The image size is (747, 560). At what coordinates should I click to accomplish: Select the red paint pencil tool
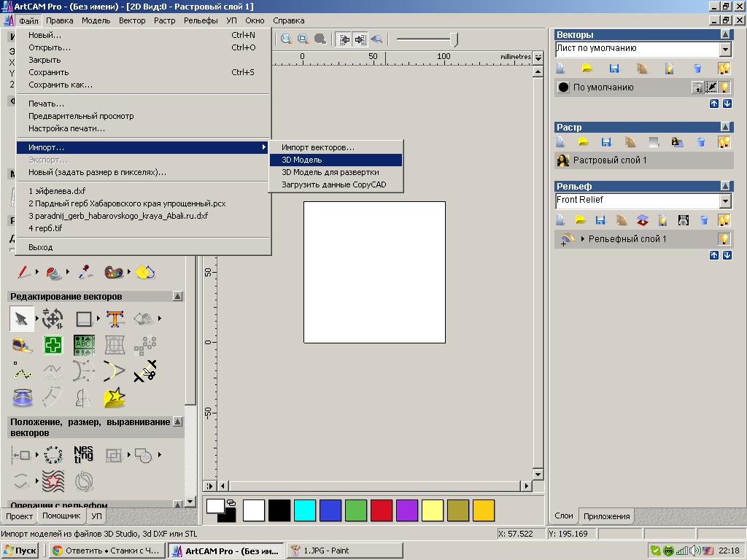23,272
